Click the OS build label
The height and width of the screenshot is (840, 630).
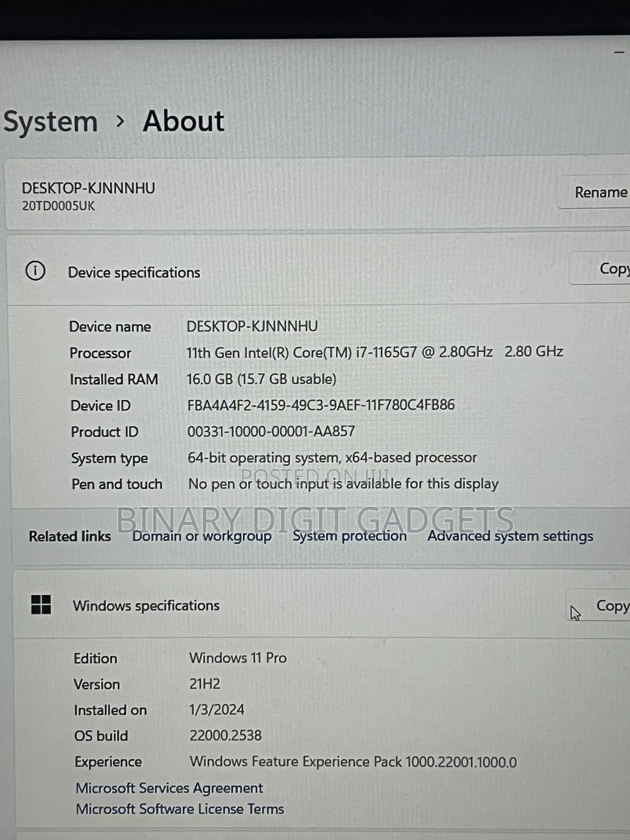click(x=101, y=736)
